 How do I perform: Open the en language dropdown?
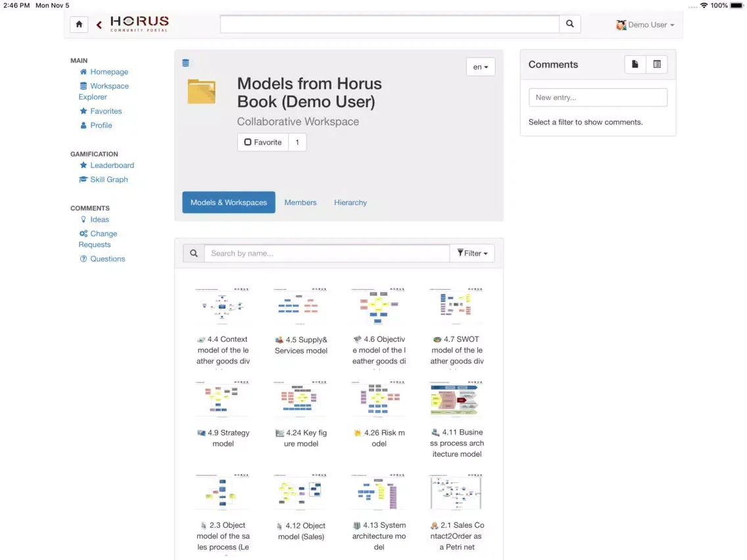coord(480,66)
